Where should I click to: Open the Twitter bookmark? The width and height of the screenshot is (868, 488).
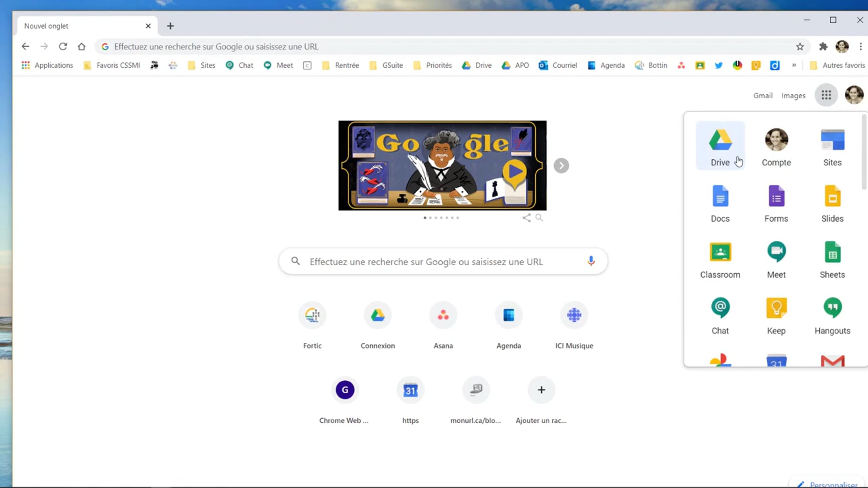click(x=719, y=65)
